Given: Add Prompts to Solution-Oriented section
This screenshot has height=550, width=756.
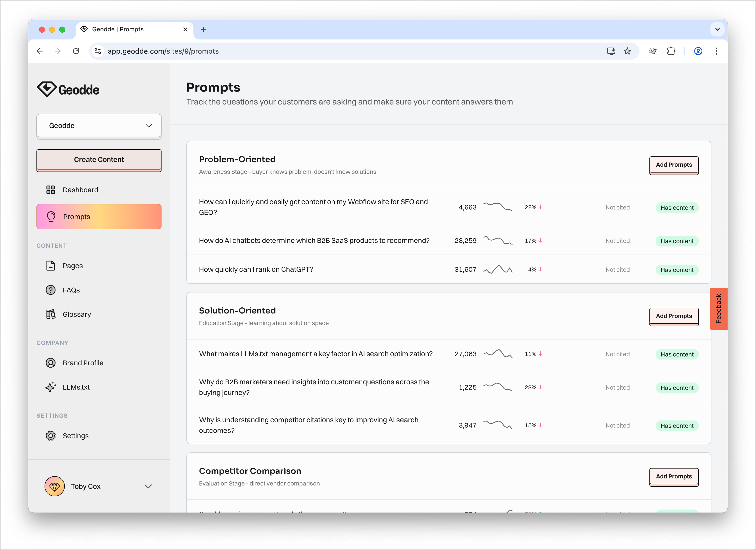Looking at the screenshot, I should coord(673,316).
